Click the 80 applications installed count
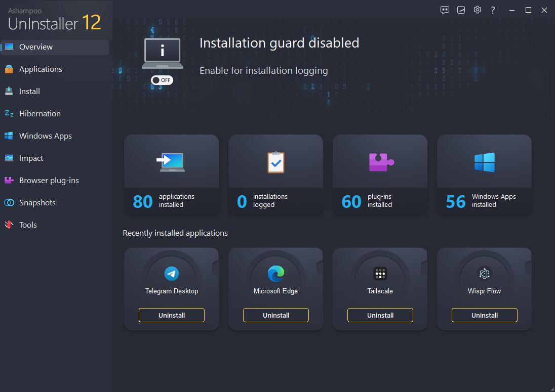This screenshot has width=555, height=392. point(143,201)
